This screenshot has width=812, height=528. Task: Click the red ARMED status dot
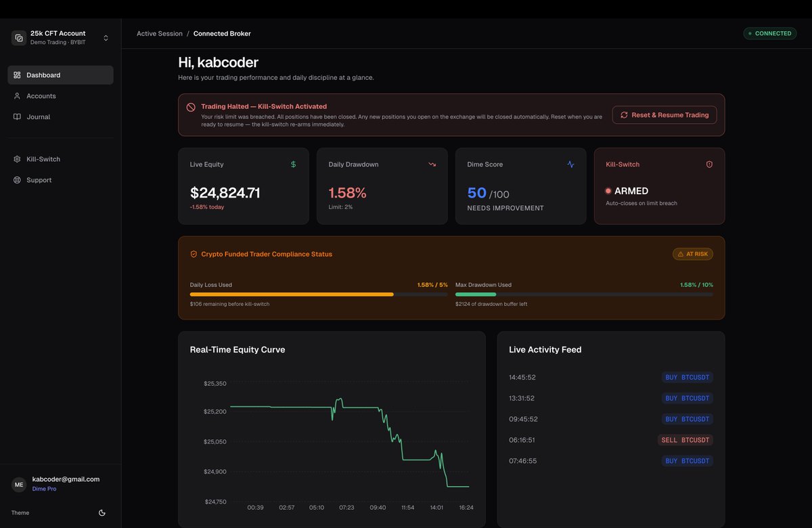608,191
